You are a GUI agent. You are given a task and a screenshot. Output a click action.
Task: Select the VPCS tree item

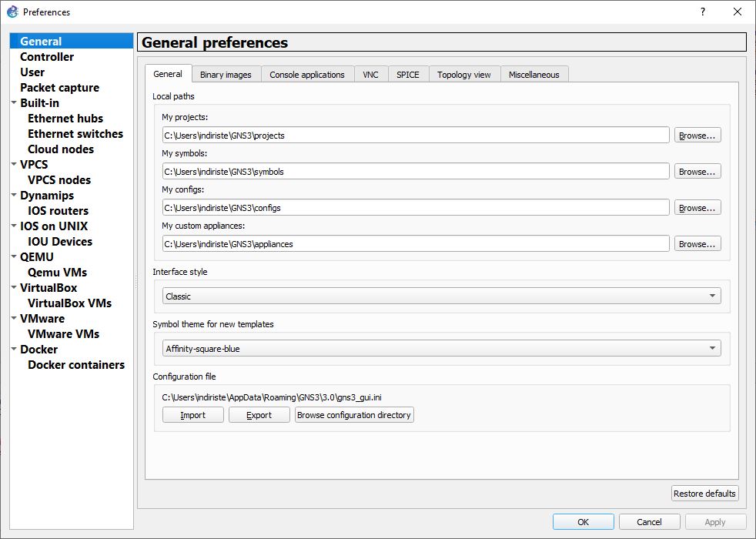[34, 165]
